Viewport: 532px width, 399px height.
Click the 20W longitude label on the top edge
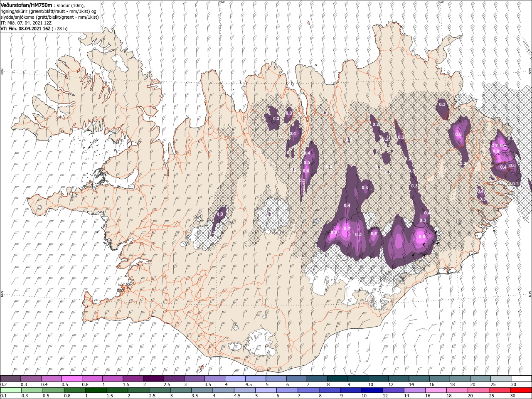pos(221,2)
